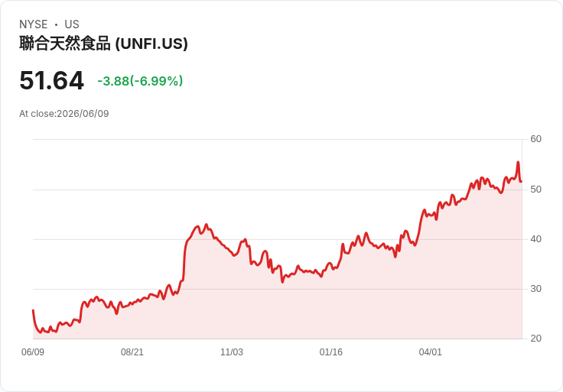This screenshot has width=563, height=392.
Task: Click the 20 price level label
Action: click(535, 339)
